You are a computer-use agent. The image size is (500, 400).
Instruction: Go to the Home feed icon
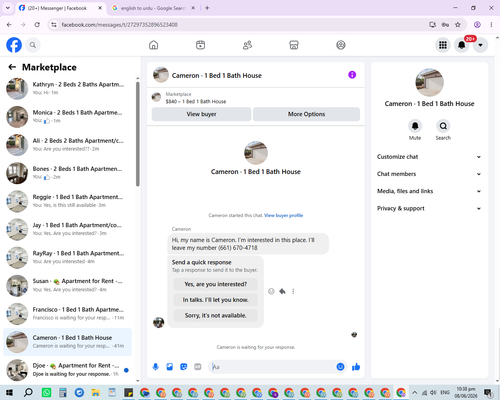(x=154, y=45)
